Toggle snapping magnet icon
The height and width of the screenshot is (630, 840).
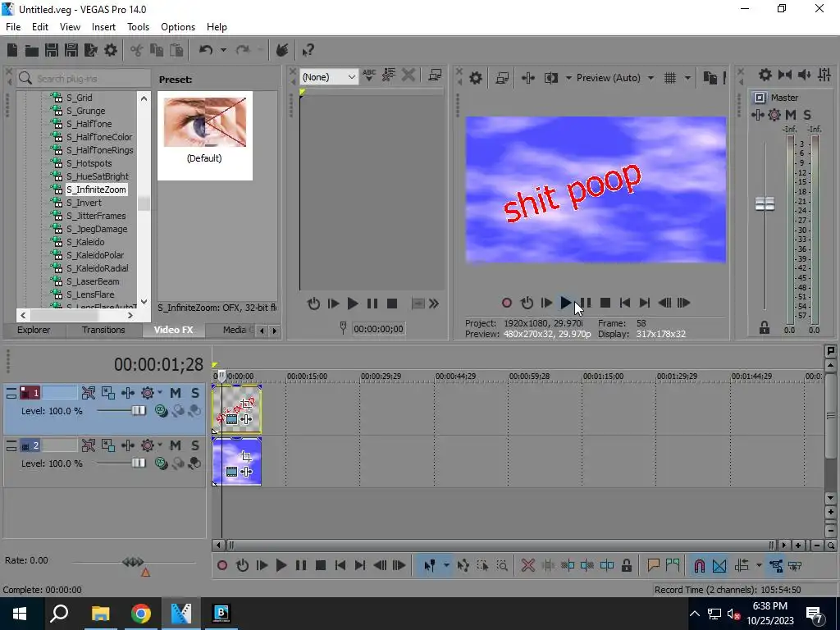point(700,566)
